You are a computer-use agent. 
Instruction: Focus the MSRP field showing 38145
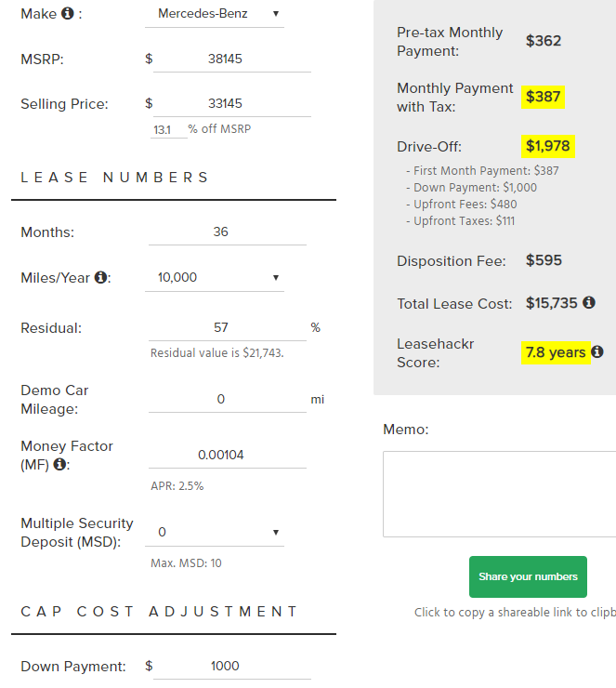(x=232, y=60)
